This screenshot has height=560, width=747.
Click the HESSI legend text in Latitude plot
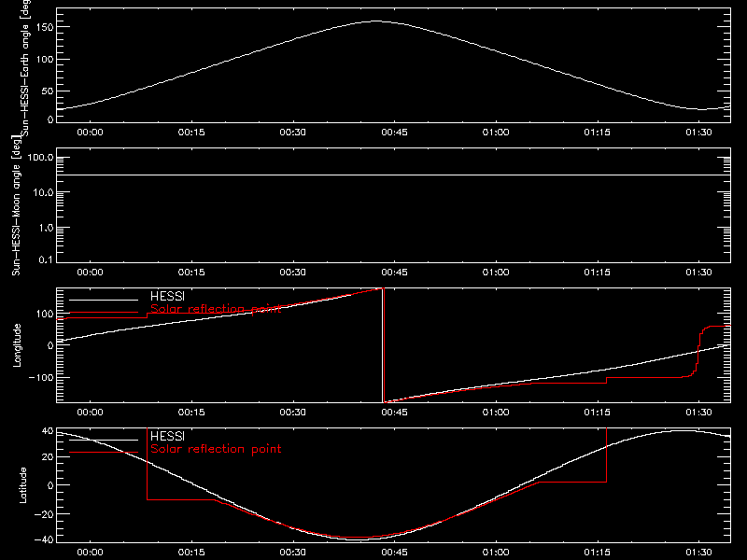click(x=167, y=437)
